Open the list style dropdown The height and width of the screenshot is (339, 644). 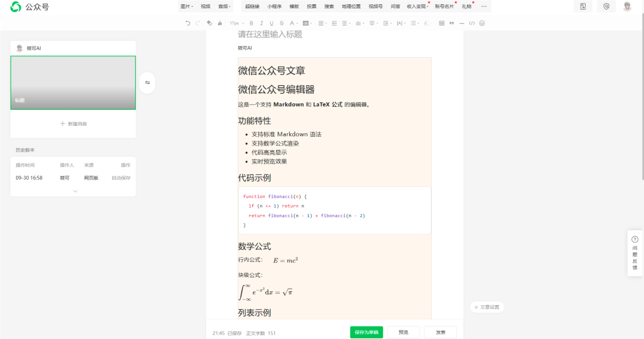(x=415, y=23)
